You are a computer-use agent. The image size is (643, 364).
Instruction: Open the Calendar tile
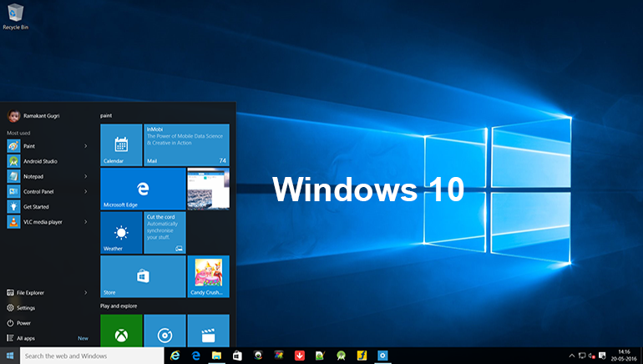(121, 144)
